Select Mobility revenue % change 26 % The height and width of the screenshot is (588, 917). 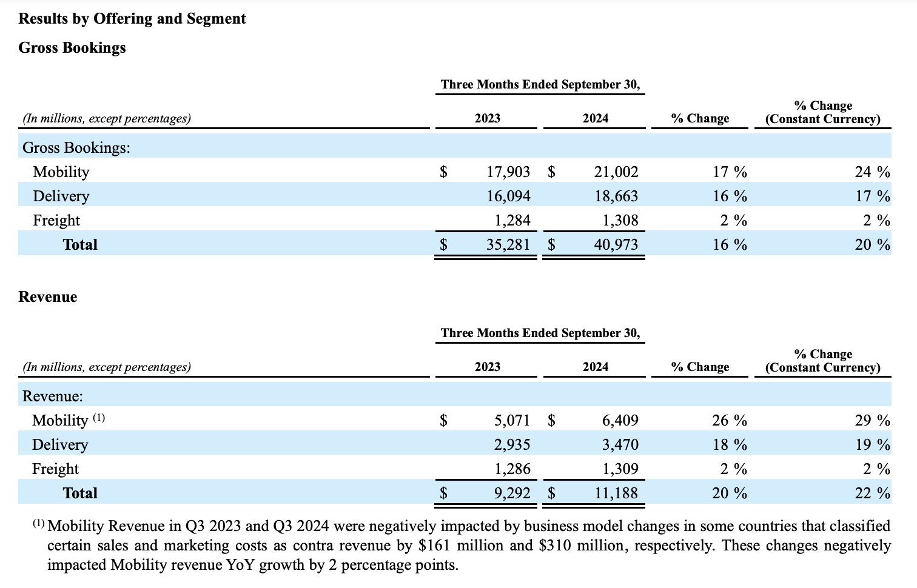coord(729,421)
